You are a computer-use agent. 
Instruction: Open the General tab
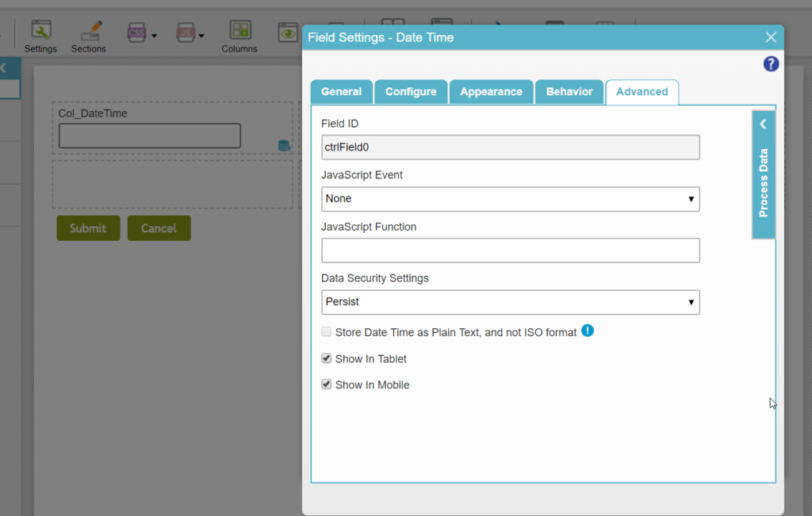click(x=342, y=91)
